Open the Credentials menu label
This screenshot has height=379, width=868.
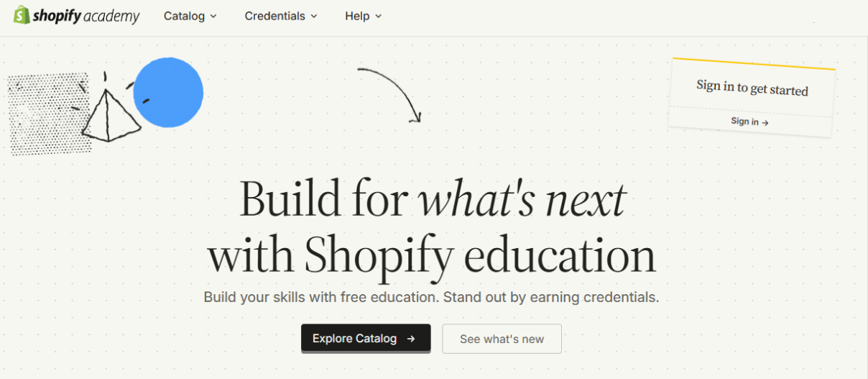tap(274, 16)
